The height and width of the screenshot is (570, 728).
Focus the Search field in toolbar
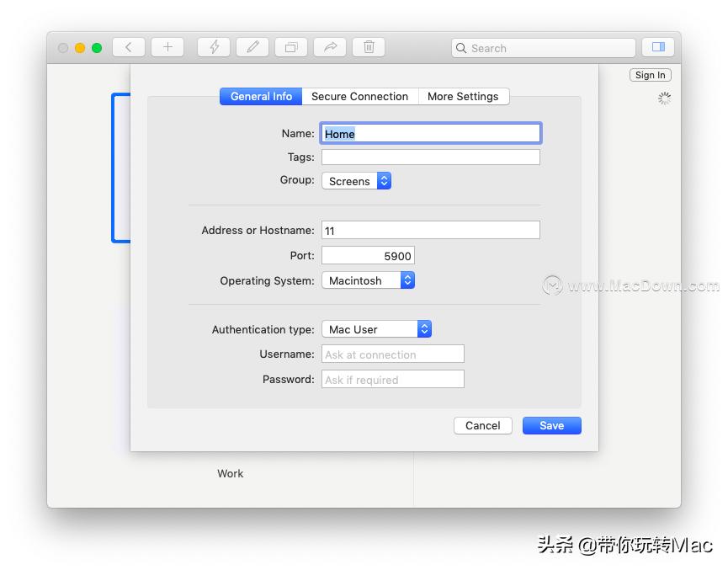click(543, 48)
